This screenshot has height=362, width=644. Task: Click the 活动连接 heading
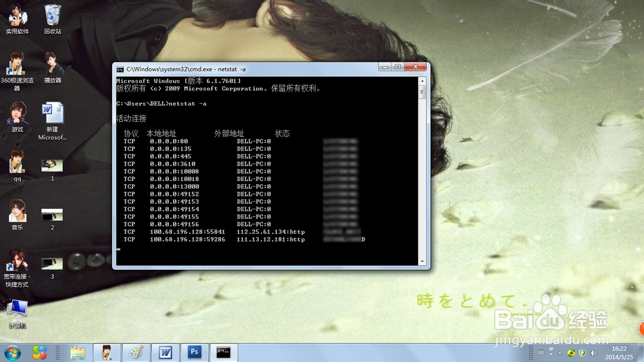(131, 119)
